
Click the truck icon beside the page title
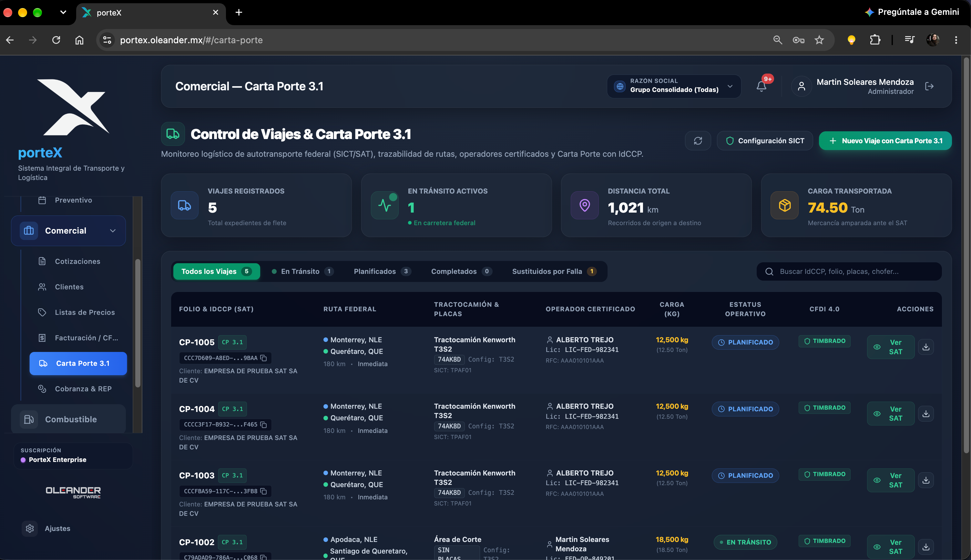click(x=173, y=134)
